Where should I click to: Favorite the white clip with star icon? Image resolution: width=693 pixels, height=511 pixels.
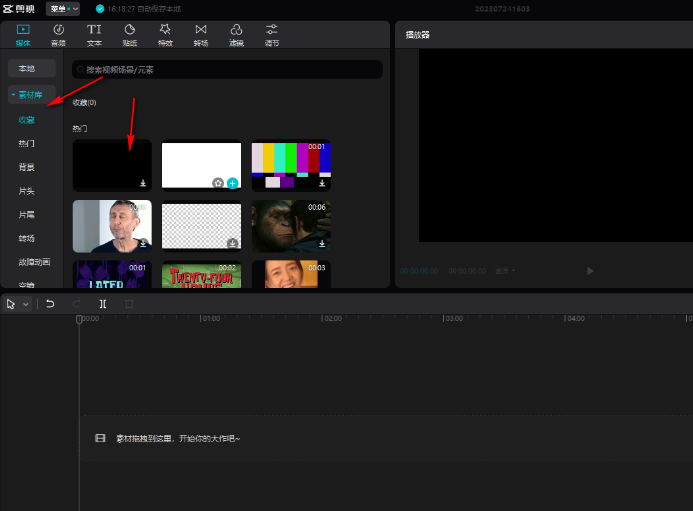pos(218,183)
